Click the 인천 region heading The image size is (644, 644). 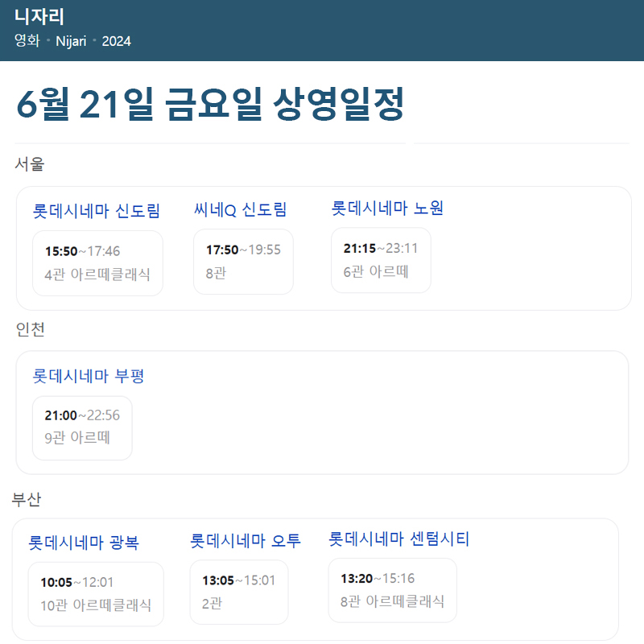(30, 329)
